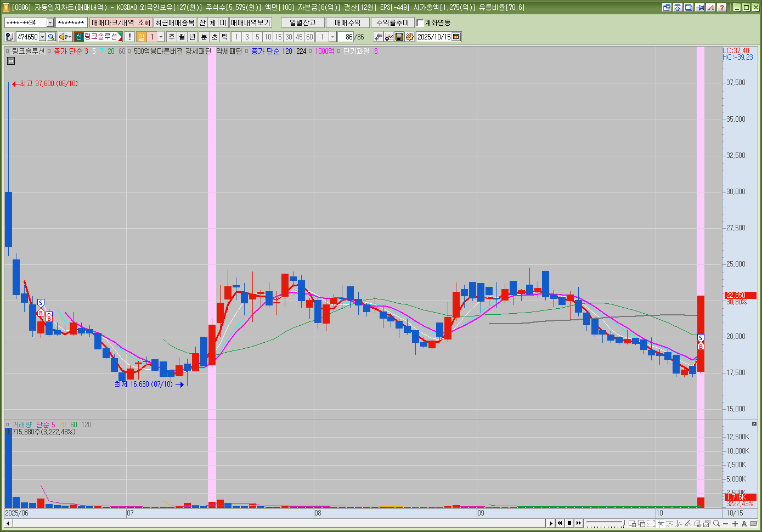Open the calendar date picker icon
Viewport: 762px width, 532px height.
[456, 37]
